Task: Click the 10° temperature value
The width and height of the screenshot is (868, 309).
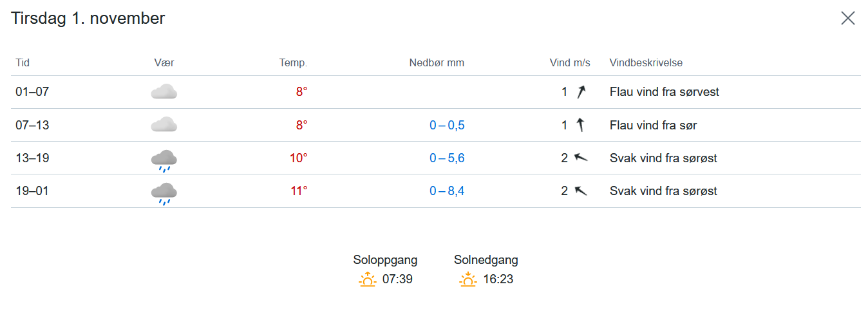Action: pos(299,158)
